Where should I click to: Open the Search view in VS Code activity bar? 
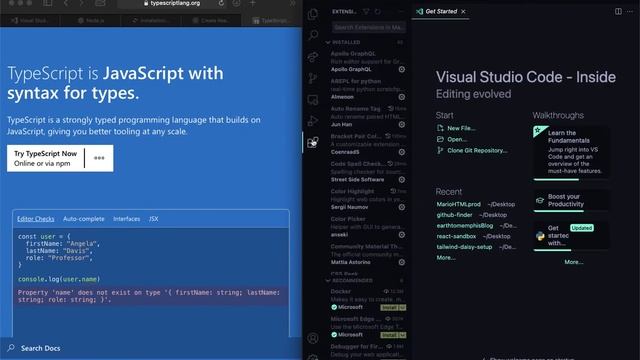pos(313,35)
